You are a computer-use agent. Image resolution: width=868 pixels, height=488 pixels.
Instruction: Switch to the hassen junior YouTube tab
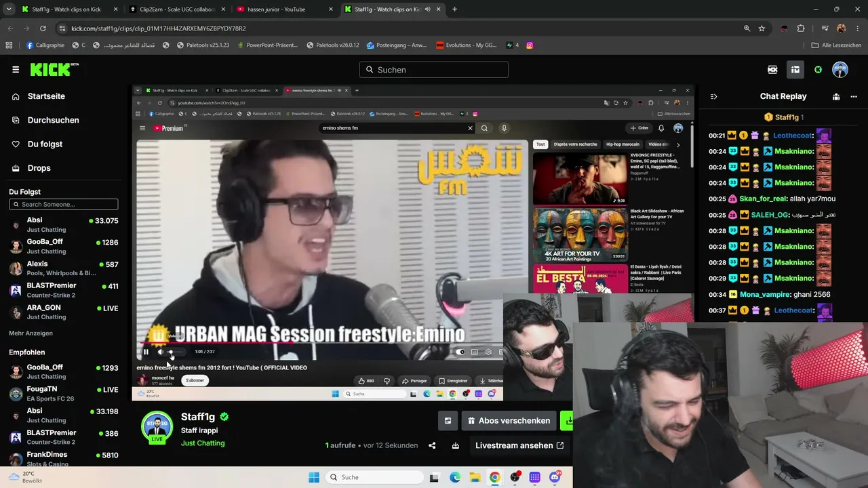click(x=284, y=9)
